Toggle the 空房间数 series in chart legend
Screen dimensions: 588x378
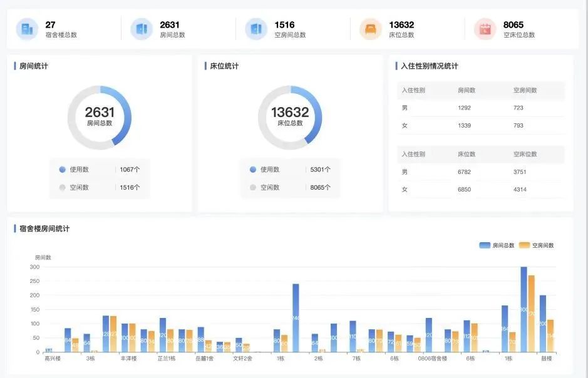[x=537, y=245]
